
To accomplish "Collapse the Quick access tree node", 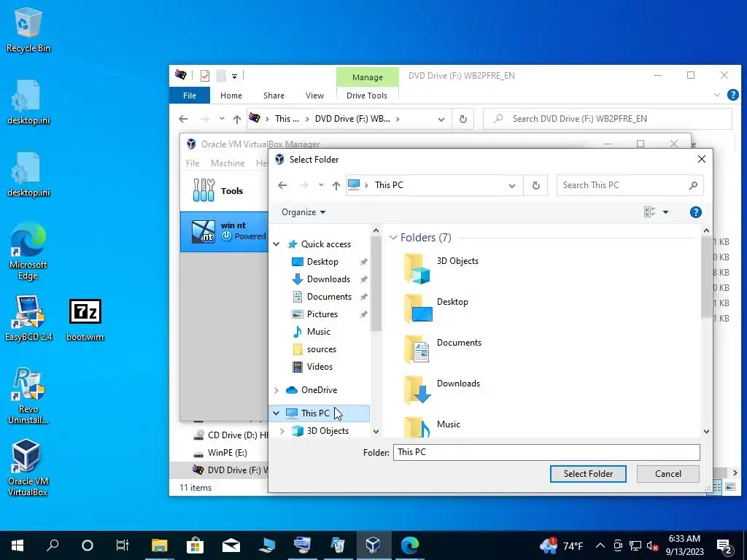I will [276, 244].
